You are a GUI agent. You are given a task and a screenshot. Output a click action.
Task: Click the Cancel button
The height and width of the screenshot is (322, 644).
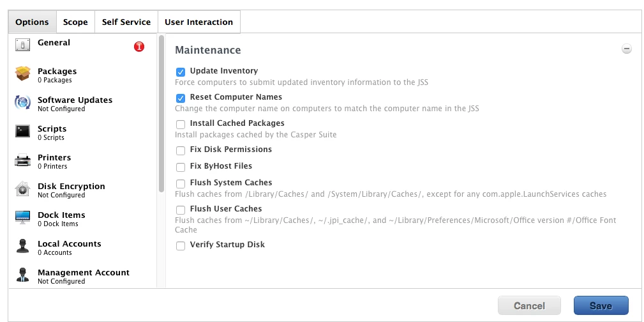[529, 306]
